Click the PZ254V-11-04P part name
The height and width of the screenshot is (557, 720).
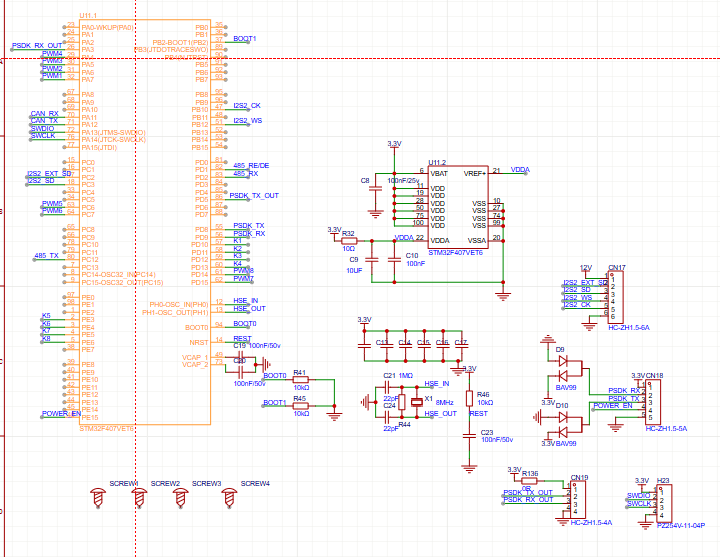click(x=681, y=526)
